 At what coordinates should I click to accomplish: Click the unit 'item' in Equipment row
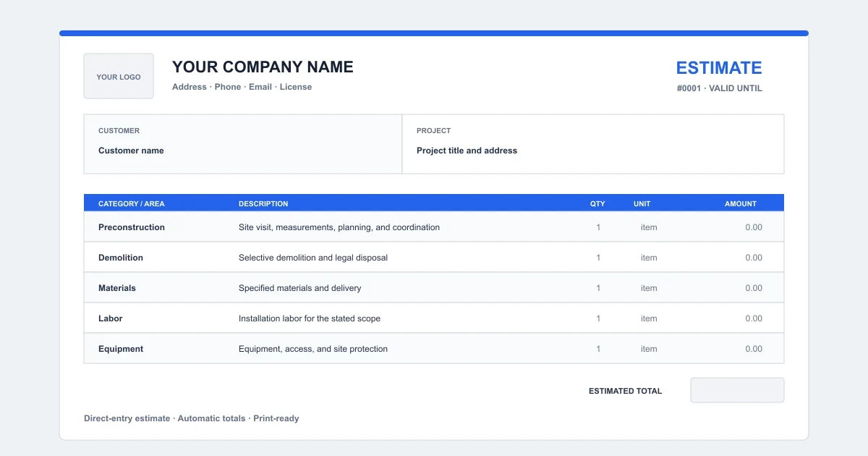tap(649, 349)
